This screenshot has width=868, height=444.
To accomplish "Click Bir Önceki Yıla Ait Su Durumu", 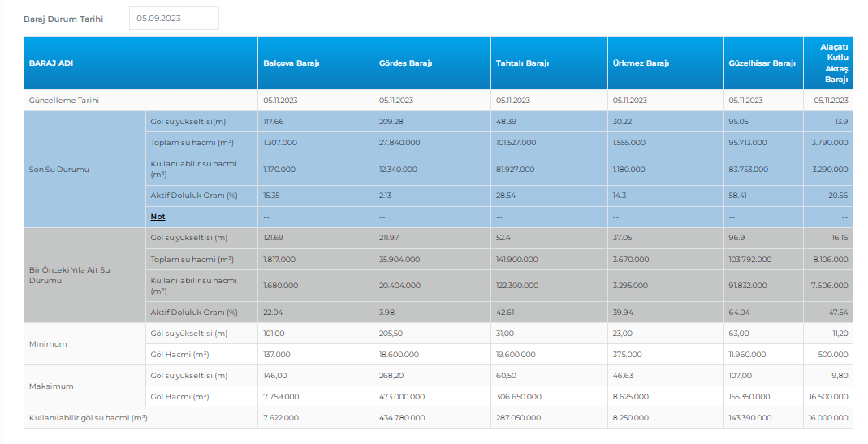I will point(70,275).
